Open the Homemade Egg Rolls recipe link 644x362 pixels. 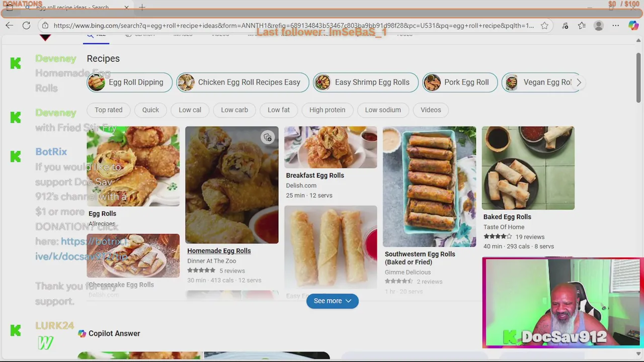(x=219, y=251)
